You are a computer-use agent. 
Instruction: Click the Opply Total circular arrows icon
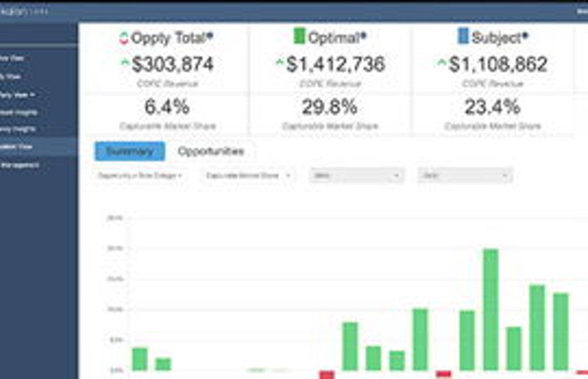(123, 38)
